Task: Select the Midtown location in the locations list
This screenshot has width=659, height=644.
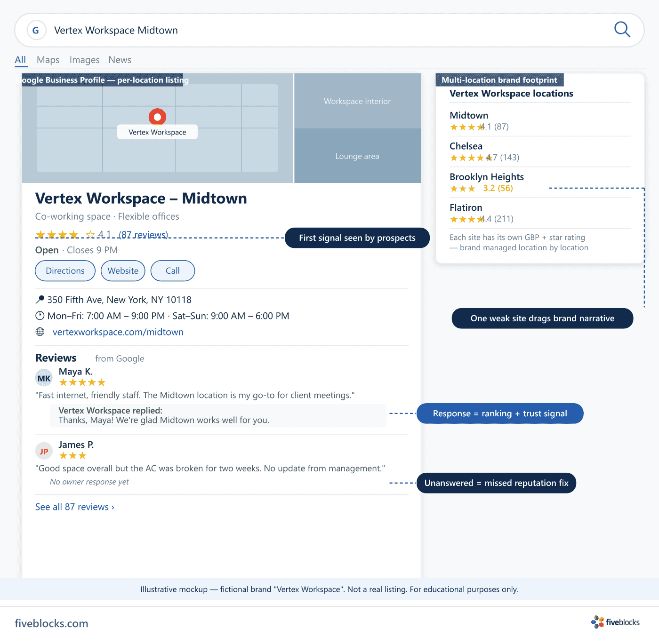Action: [540, 120]
